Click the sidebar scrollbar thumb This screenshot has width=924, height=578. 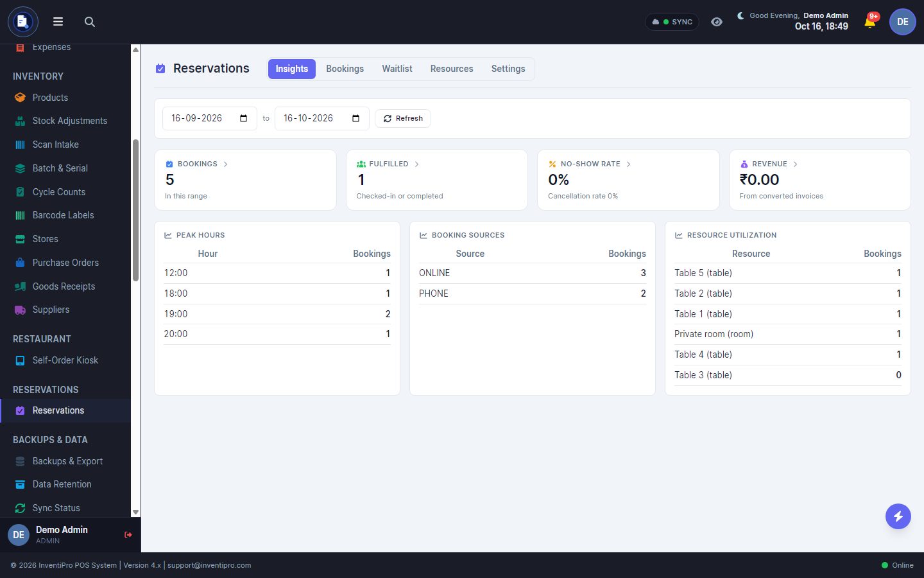click(135, 211)
